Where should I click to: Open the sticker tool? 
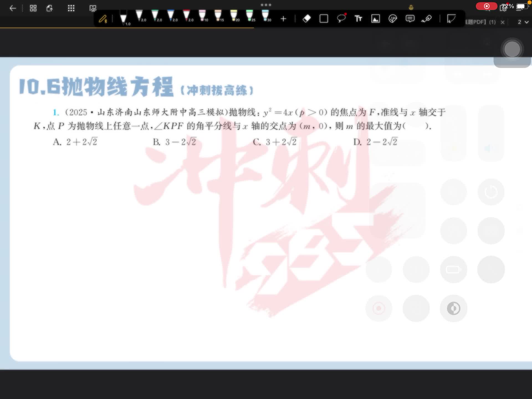[x=393, y=19]
